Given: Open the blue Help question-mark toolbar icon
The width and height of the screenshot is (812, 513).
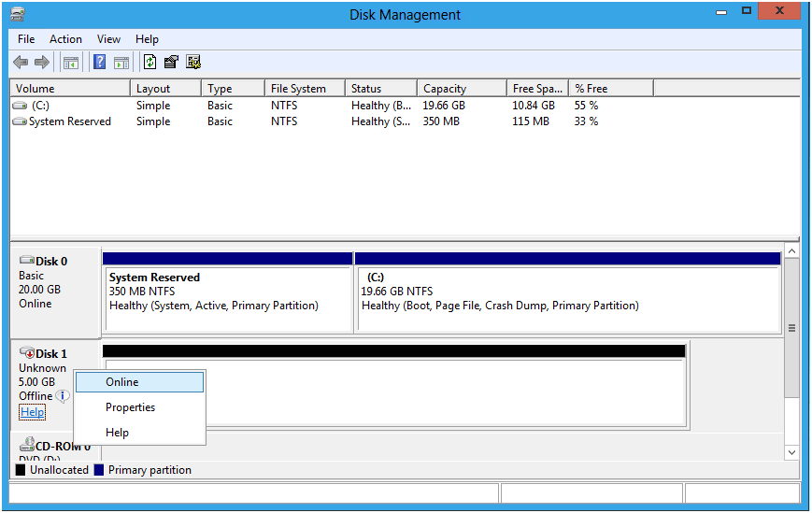Looking at the screenshot, I should point(99,62).
